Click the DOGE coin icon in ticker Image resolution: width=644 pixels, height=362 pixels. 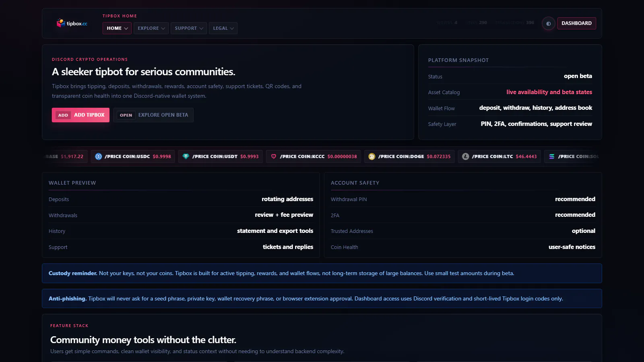(372, 156)
